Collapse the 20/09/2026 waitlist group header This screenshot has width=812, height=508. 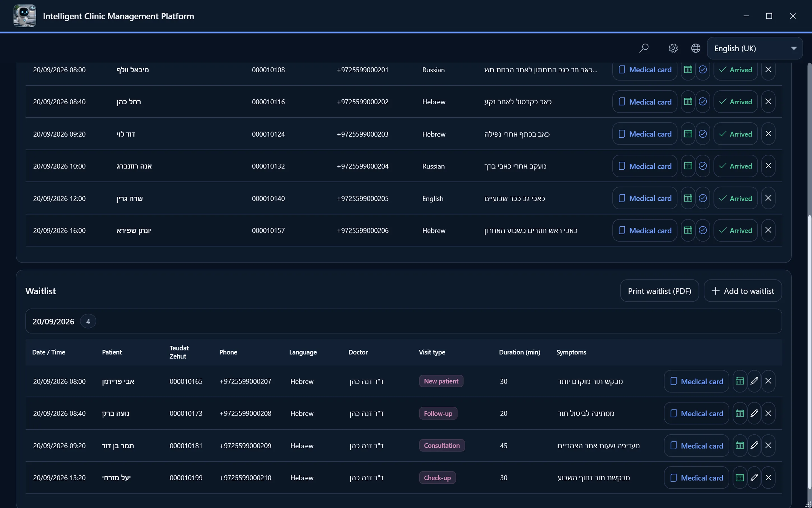(x=403, y=321)
